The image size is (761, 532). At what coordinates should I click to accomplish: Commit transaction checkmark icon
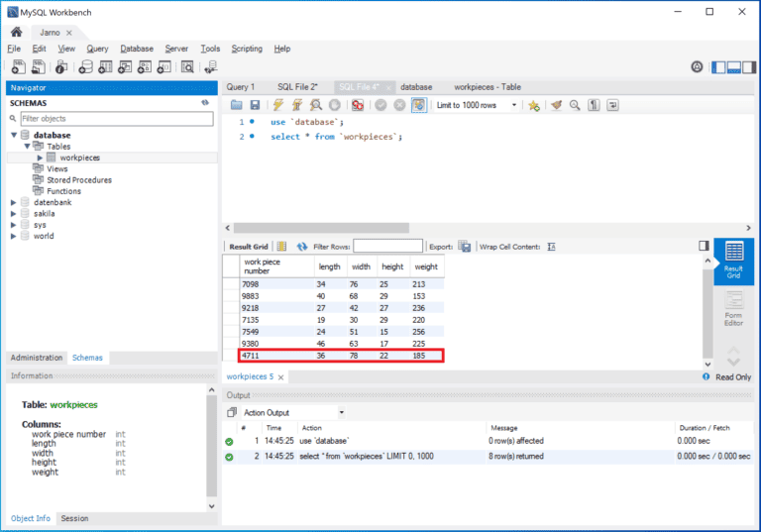pos(380,105)
